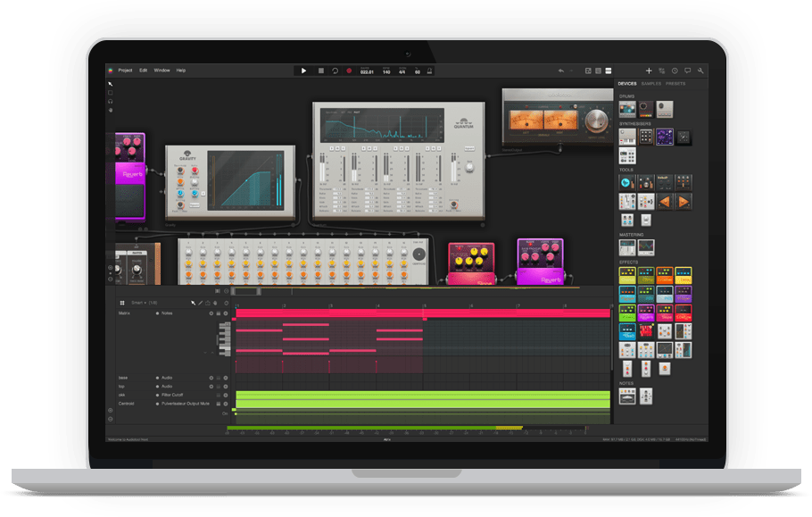Click the undo arrow in the top toolbar
The width and height of the screenshot is (812, 517).
[561, 71]
